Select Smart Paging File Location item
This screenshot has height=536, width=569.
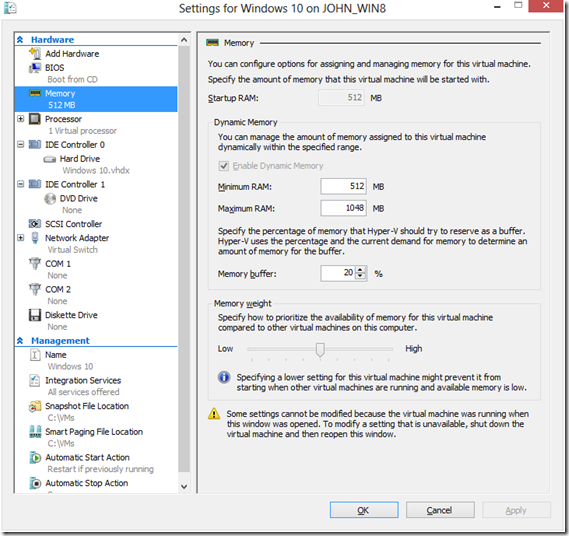pos(94,432)
